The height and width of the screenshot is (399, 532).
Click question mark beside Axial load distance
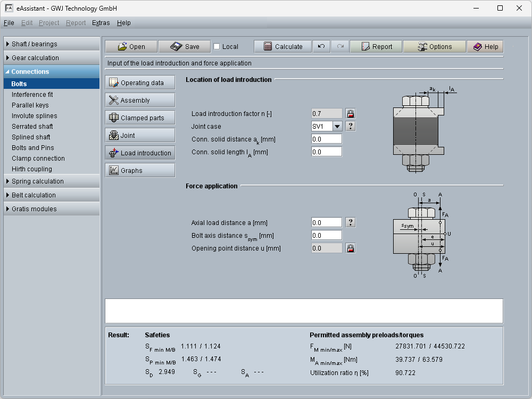[x=351, y=222]
